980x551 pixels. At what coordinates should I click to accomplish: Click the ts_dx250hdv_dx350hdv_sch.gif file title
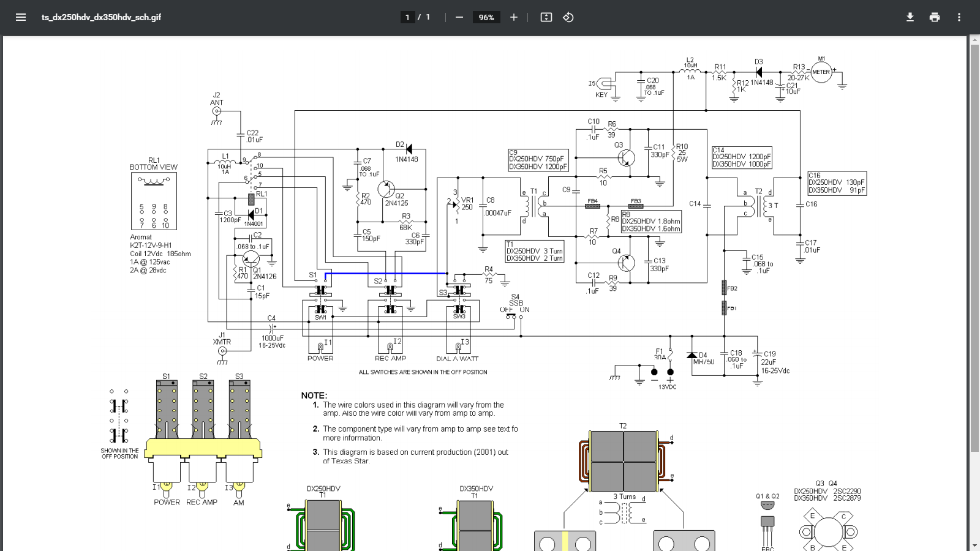pyautogui.click(x=101, y=17)
